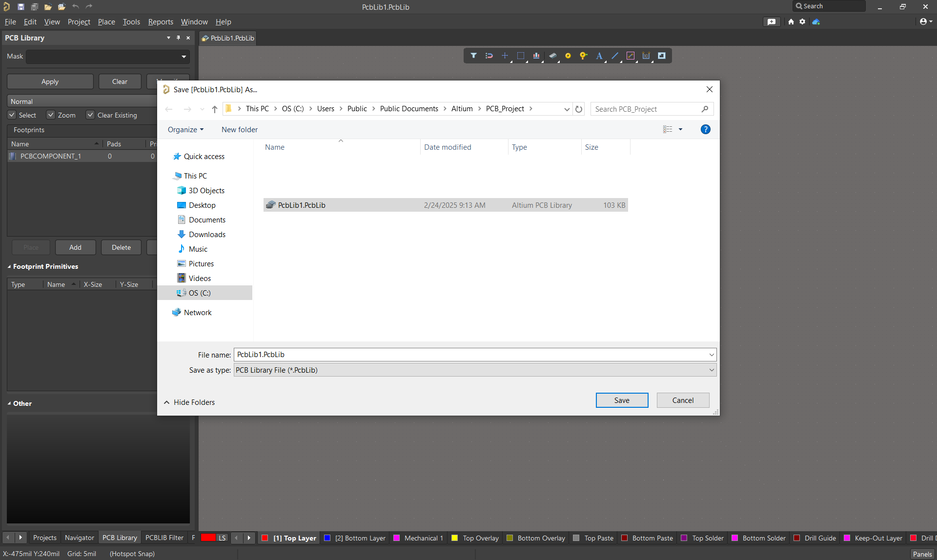
Task: Click the Place Dimension tool icon
Action: (646, 56)
